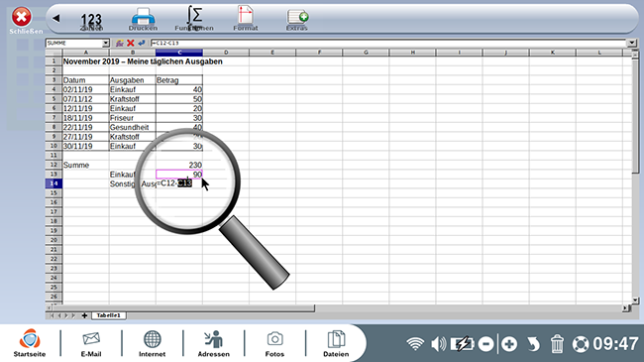644x362 pixels.
Task: Select column D header
Action: [x=226, y=53]
